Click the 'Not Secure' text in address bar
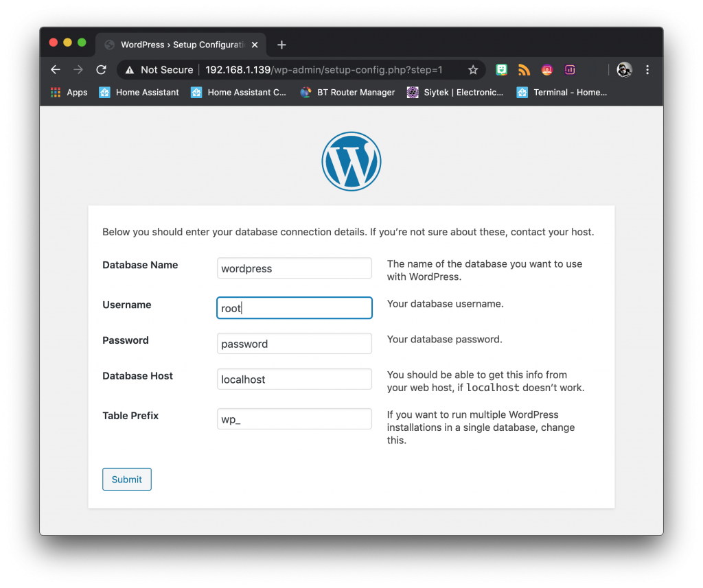The height and width of the screenshot is (588, 703). click(167, 70)
